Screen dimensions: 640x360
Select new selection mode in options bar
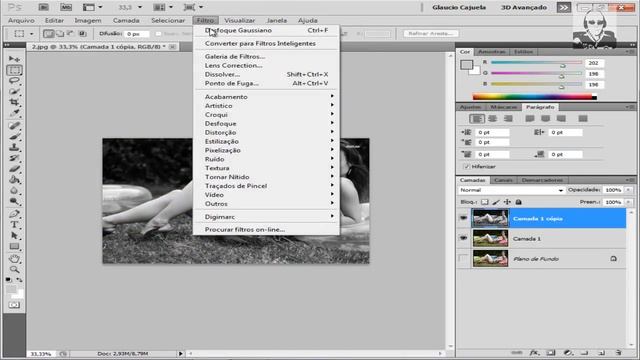coord(49,34)
